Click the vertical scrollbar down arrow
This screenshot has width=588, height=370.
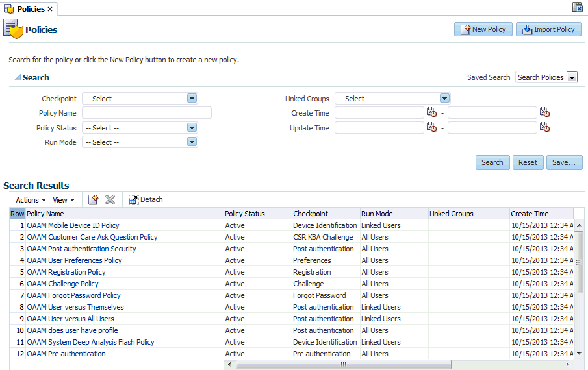pos(579,354)
